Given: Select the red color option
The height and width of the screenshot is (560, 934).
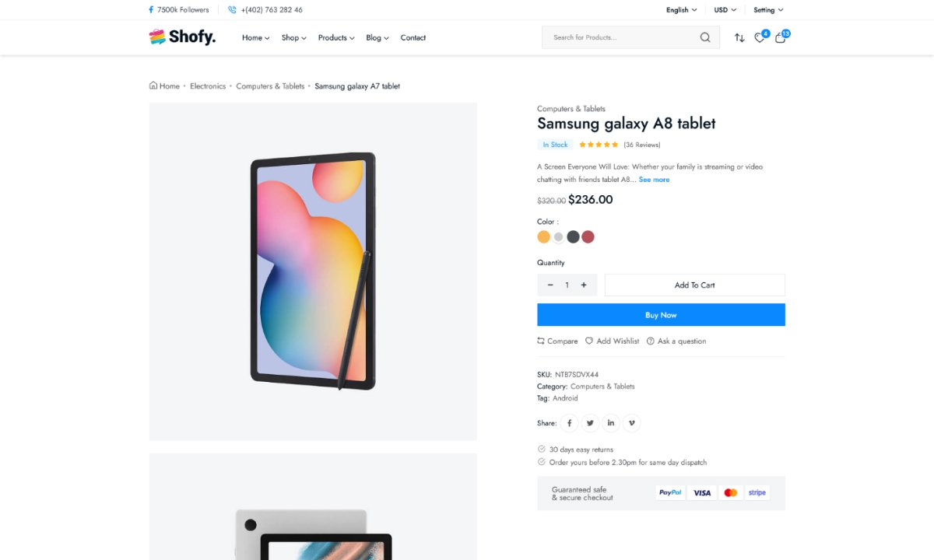Looking at the screenshot, I should [588, 237].
